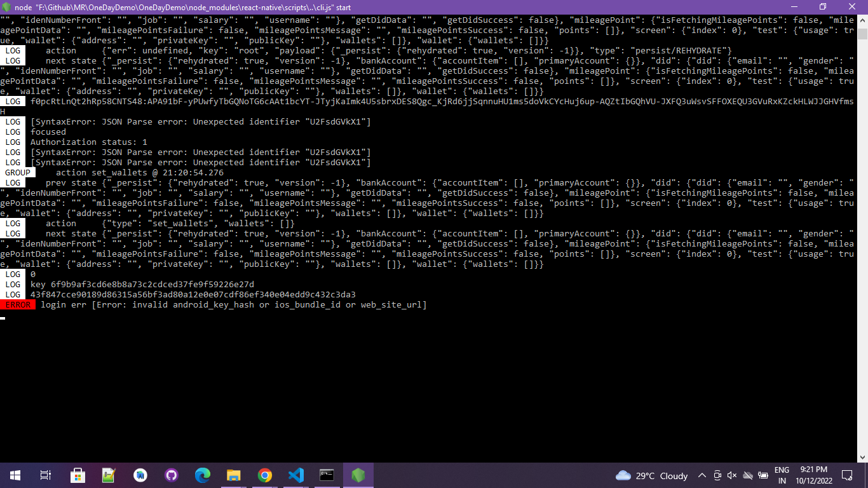868x488 pixels.
Task: Open File Explorer from the taskbar
Action: (x=233, y=475)
